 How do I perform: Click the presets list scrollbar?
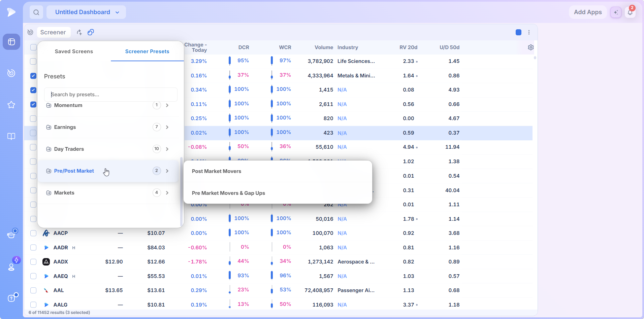tap(182, 191)
